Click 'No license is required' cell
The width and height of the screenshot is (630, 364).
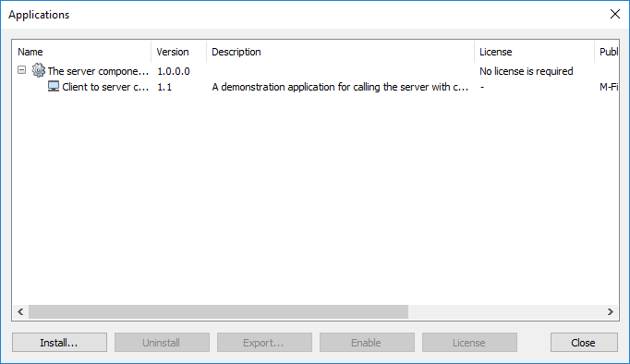(x=527, y=71)
